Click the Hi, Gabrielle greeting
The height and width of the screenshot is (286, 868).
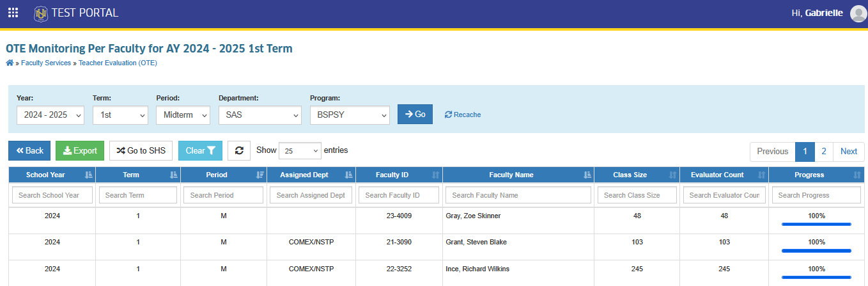click(817, 13)
